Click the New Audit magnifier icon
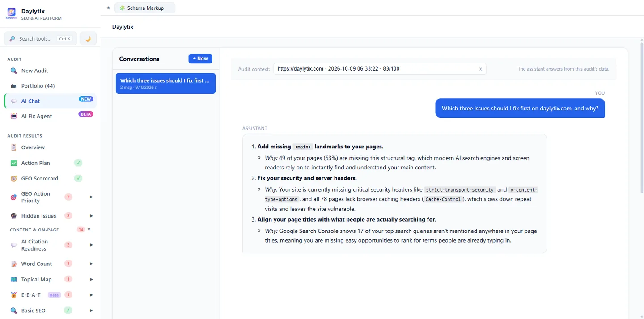Viewport: 644px width, 319px height. (13, 71)
